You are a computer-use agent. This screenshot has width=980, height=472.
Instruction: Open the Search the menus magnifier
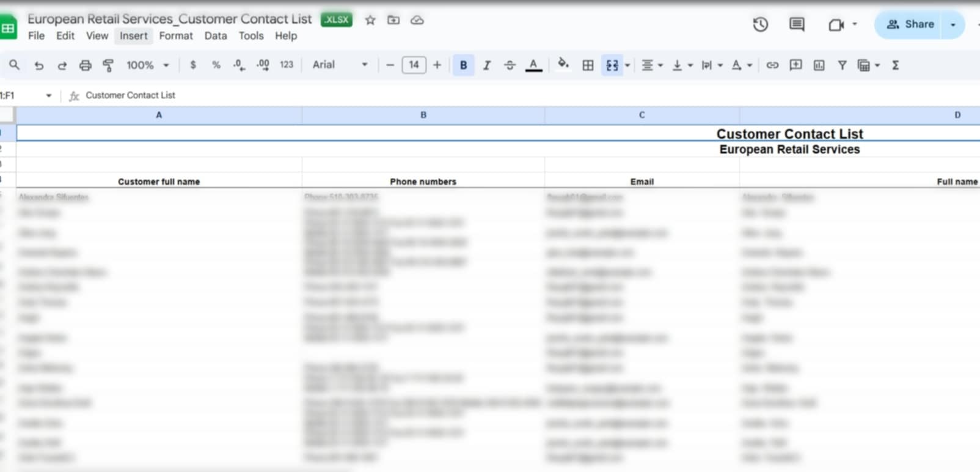click(x=14, y=65)
